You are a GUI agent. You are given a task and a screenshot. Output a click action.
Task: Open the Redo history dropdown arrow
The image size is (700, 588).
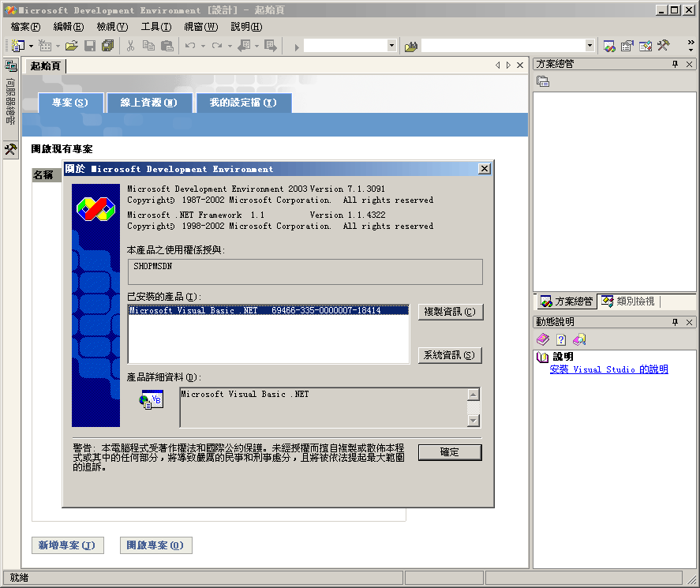point(230,46)
